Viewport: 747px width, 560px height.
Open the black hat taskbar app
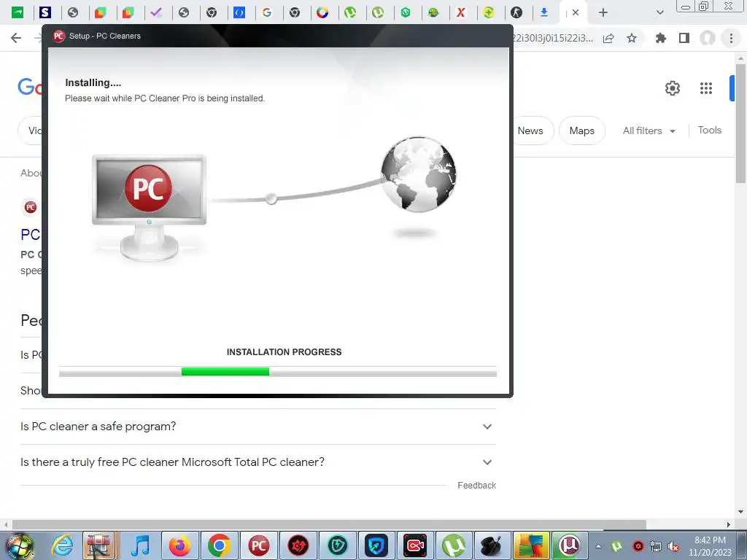(x=492, y=545)
